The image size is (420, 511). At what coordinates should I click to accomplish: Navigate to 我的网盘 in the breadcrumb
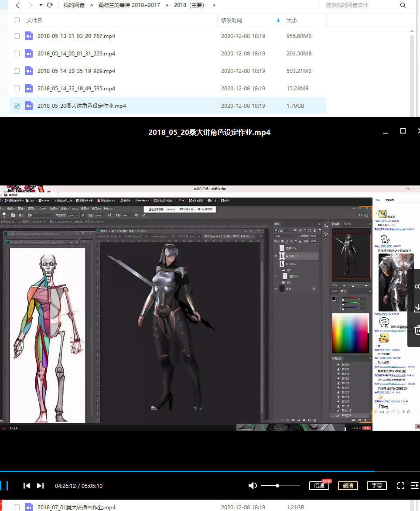click(x=74, y=5)
